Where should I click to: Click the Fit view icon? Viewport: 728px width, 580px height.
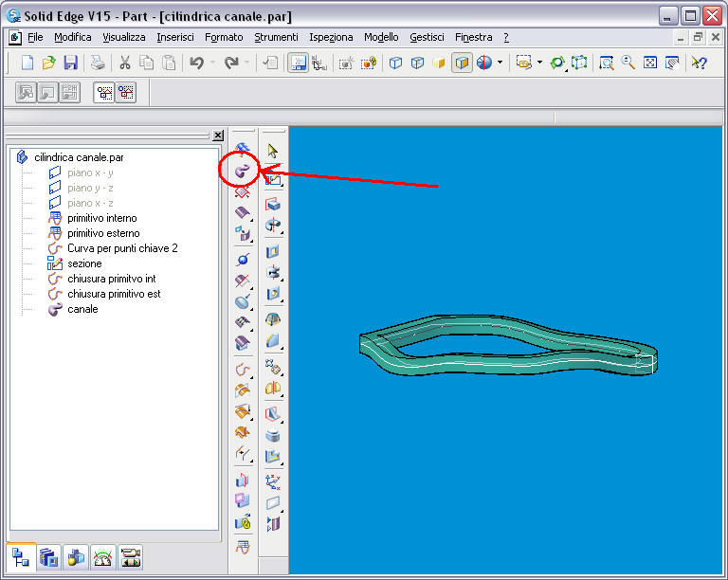pyautogui.click(x=650, y=63)
